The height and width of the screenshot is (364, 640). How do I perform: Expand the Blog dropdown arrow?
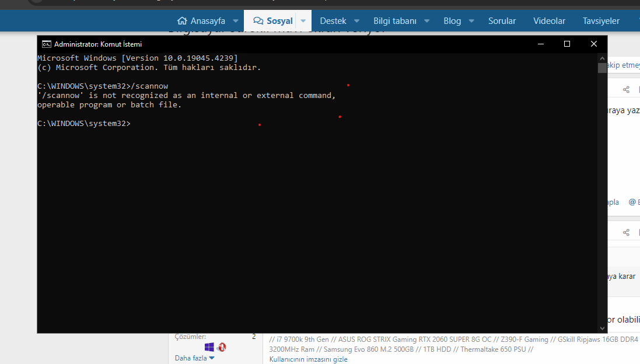pos(471,21)
